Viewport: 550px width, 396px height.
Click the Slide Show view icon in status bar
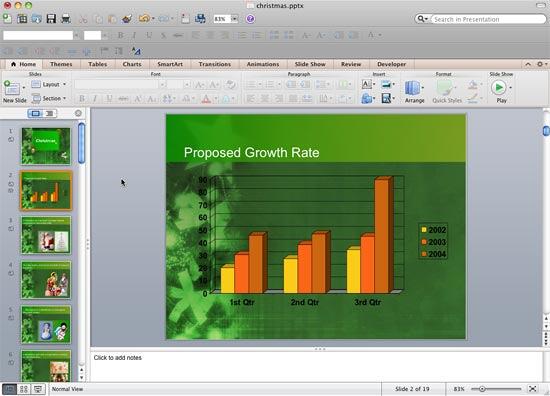pos(38,389)
